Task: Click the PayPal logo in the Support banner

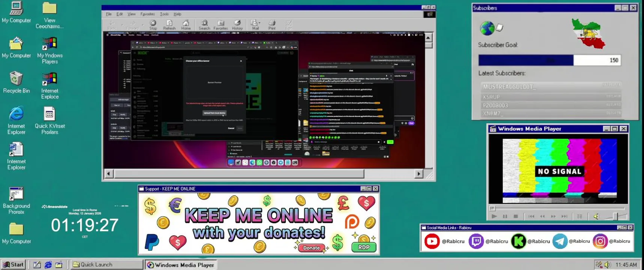Action: 152,242
